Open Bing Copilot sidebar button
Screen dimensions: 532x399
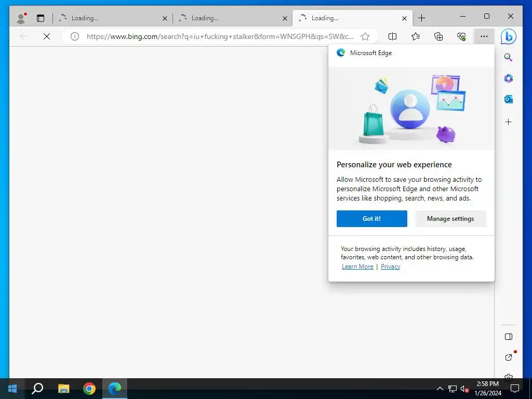coord(508,36)
